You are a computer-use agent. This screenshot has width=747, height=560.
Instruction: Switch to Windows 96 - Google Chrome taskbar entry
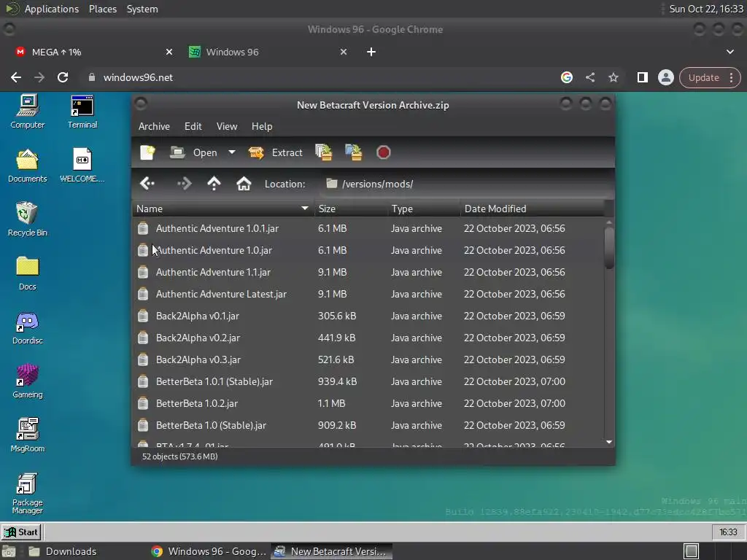(208, 551)
